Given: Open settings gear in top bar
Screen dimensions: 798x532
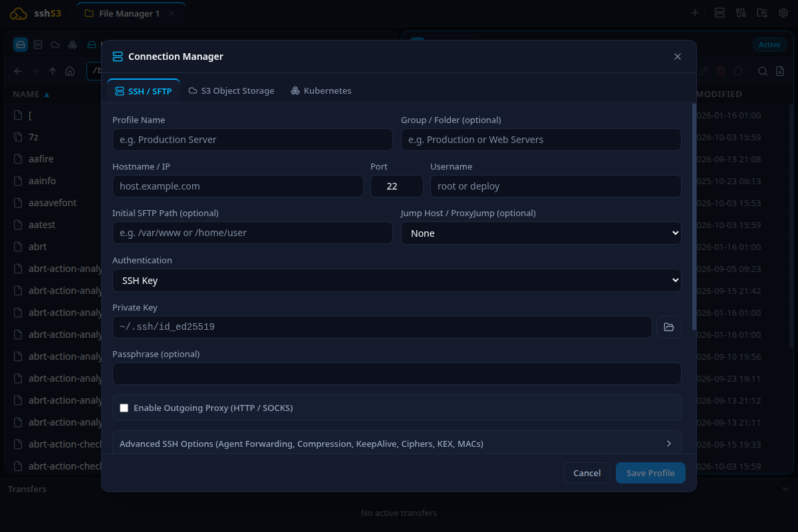Looking at the screenshot, I should point(783,13).
